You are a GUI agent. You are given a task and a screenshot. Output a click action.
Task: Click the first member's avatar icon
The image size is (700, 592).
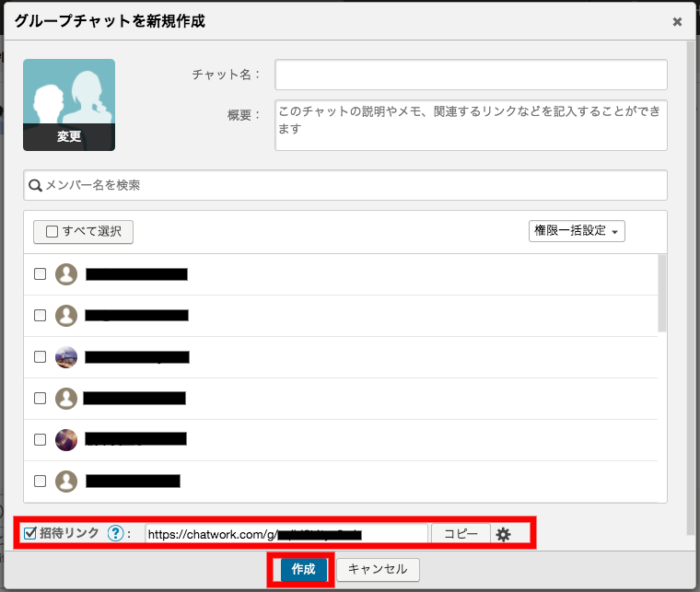pyautogui.click(x=65, y=273)
